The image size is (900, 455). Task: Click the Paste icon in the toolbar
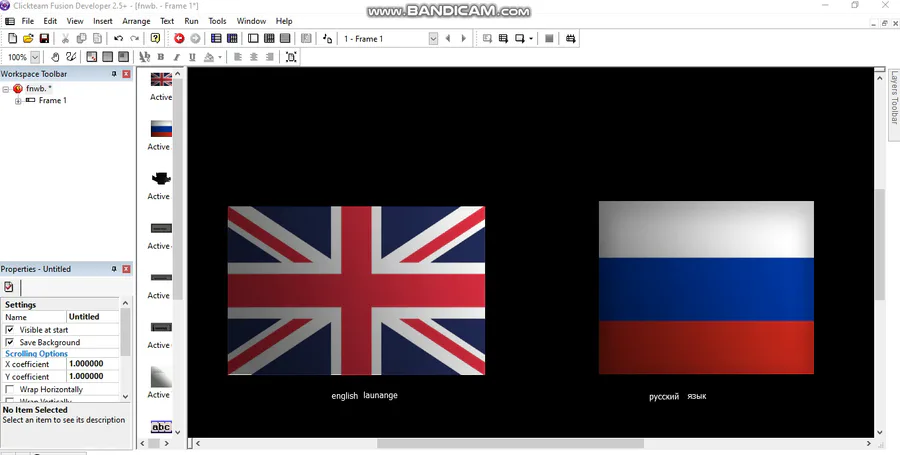point(98,38)
